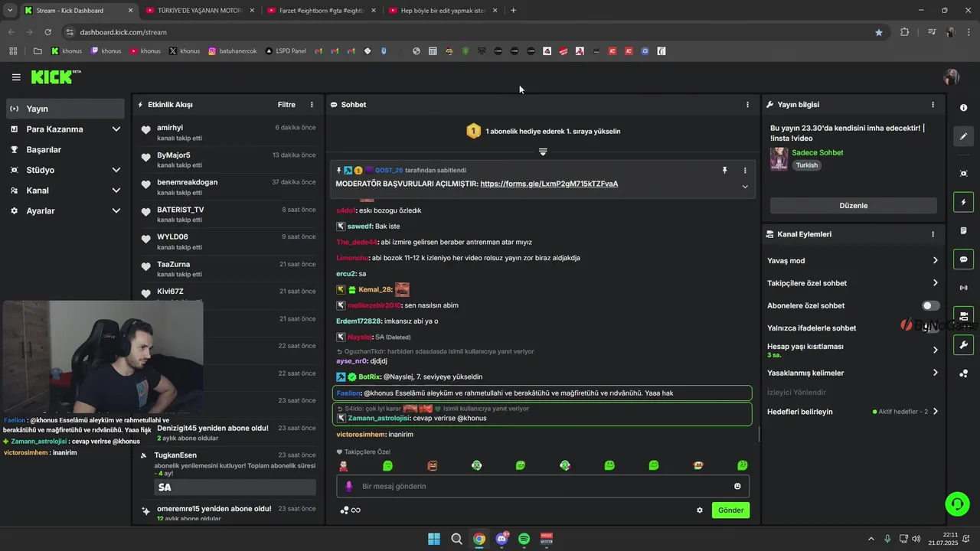This screenshot has height=551, width=980.
Task: Click the info icon in right rail
Action: tap(964, 108)
